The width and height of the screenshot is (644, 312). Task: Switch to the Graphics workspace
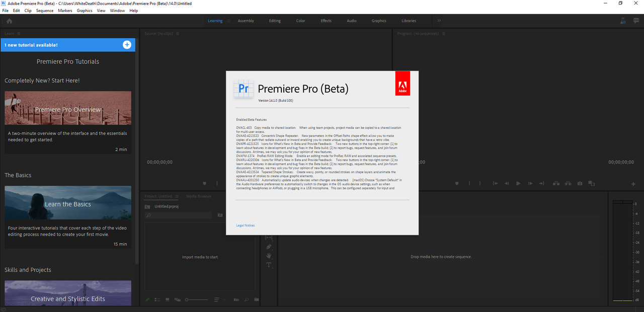point(379,21)
